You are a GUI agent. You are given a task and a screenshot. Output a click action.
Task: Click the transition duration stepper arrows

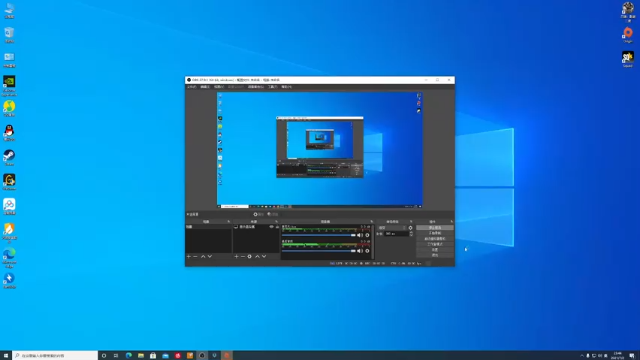[411, 233]
